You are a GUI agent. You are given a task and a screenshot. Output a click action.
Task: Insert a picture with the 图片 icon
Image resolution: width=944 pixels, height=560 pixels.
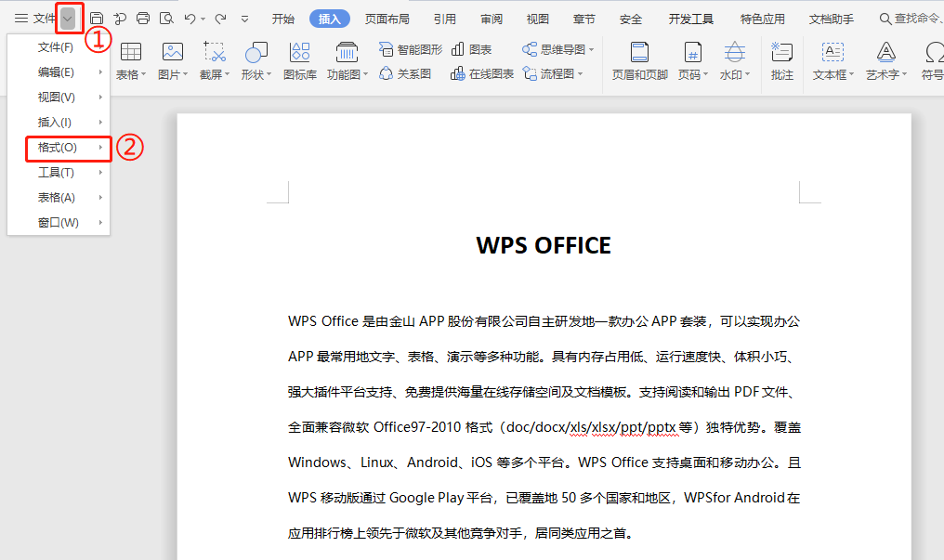coord(173,52)
